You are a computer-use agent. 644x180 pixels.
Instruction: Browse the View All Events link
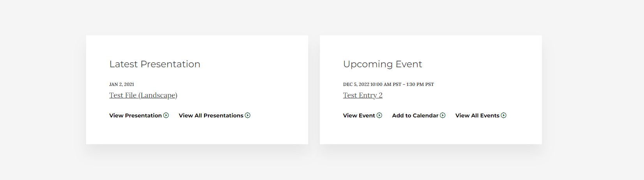(477, 115)
